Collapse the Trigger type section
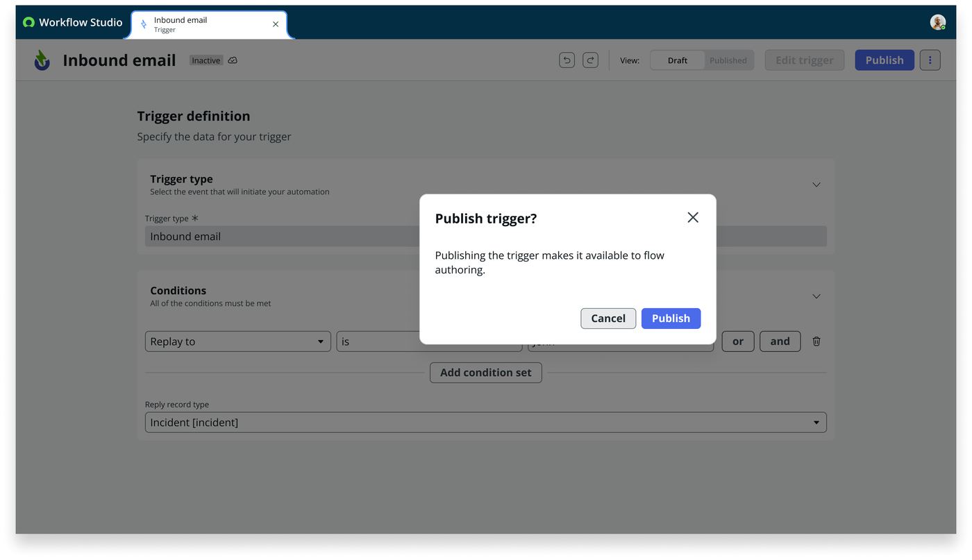 816,185
